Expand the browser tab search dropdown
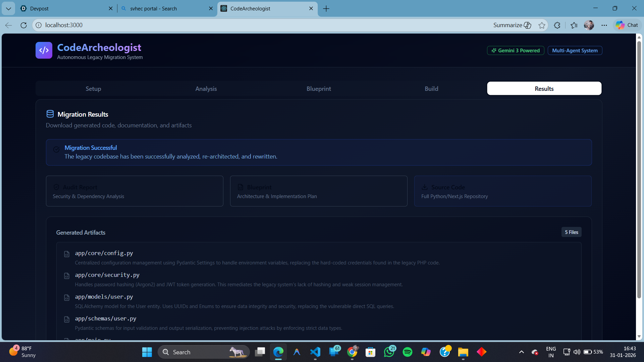644x362 pixels. click(8, 8)
